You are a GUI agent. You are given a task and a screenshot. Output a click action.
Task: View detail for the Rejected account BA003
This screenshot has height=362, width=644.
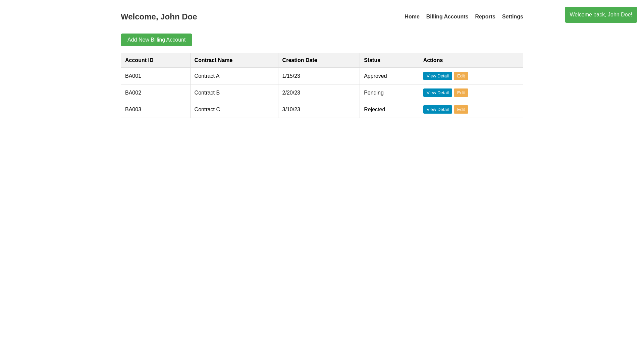point(437,109)
